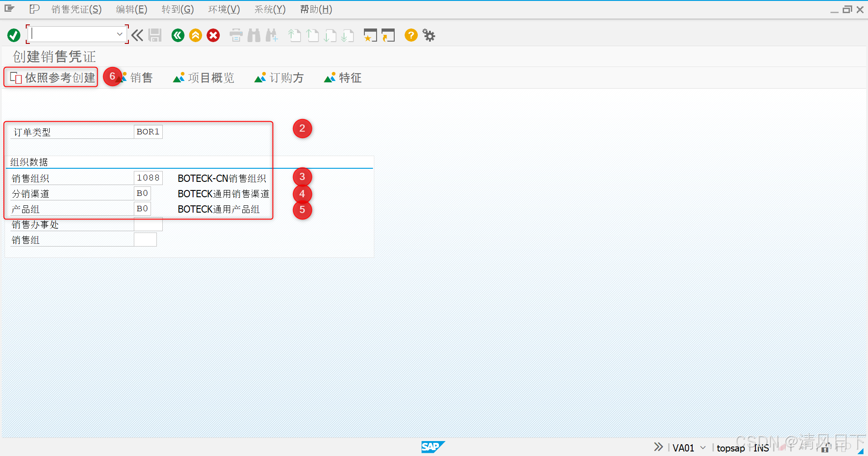This screenshot has width=868, height=456.
Task: Click the 销售组织 field containing 1088
Action: (148, 178)
